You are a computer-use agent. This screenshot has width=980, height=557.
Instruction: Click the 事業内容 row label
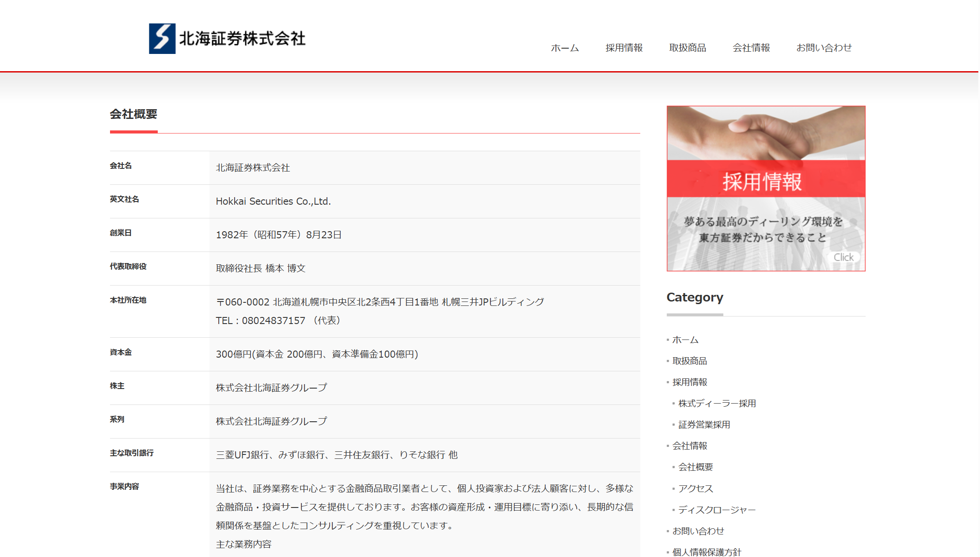tap(124, 487)
